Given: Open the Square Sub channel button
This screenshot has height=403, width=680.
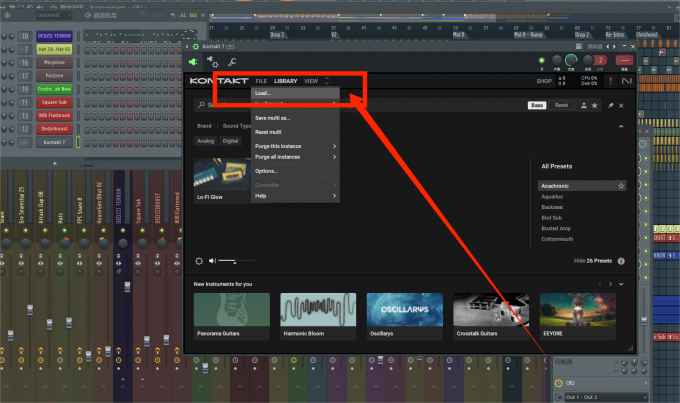Looking at the screenshot, I should pos(54,103).
